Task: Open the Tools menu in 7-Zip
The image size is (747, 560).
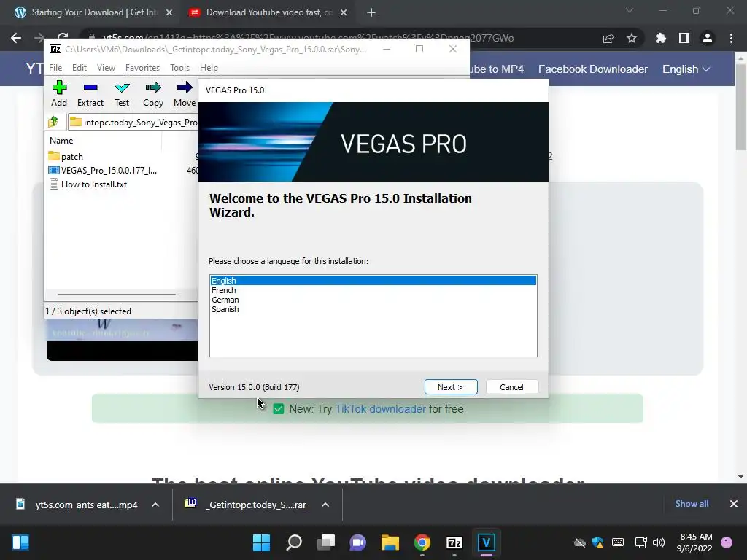Action: tap(179, 68)
